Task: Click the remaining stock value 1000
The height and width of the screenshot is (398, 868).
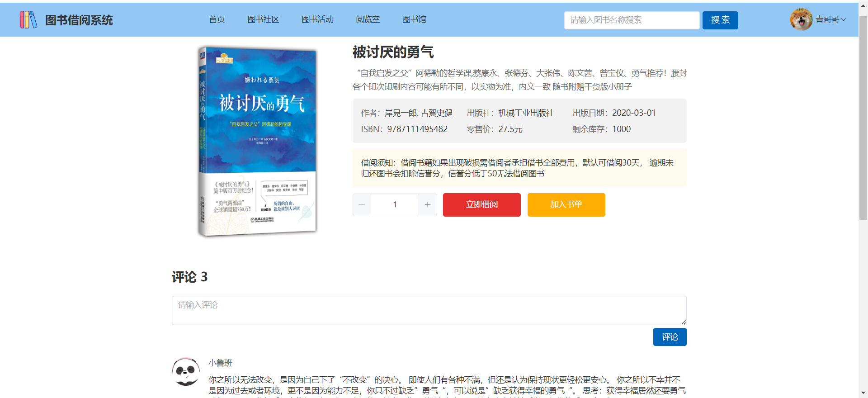Action: pyautogui.click(x=622, y=129)
